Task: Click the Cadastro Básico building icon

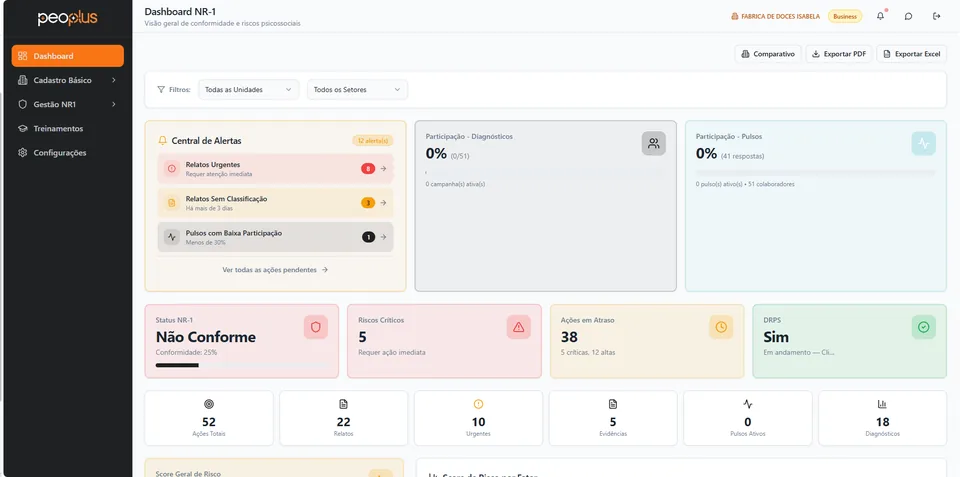Action: point(23,80)
